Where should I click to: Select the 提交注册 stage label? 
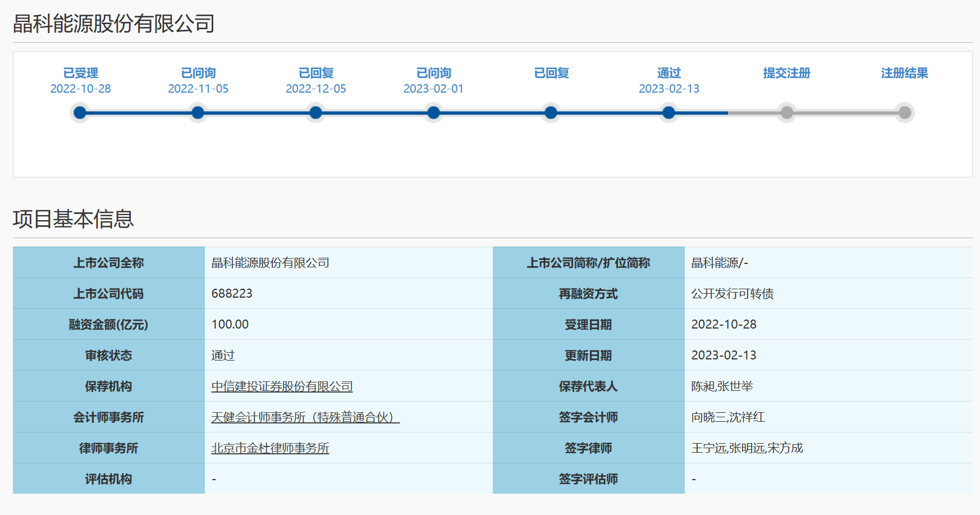786,73
